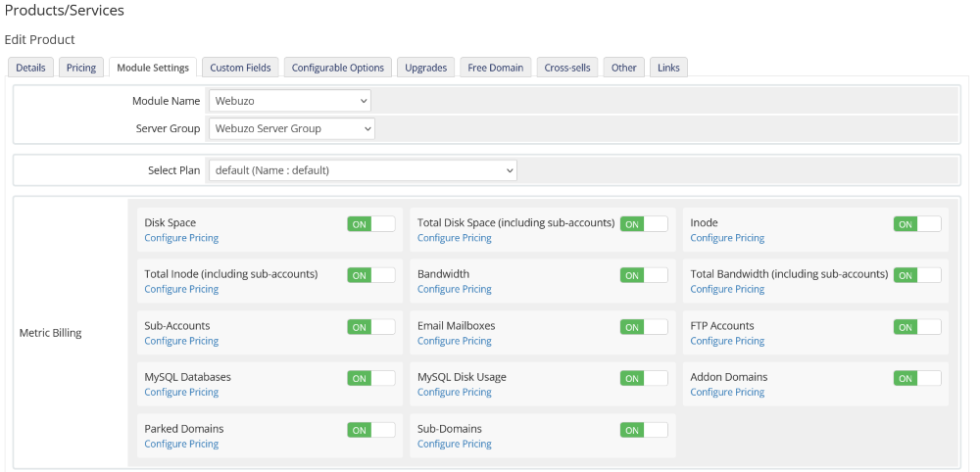The height and width of the screenshot is (472, 980).
Task: Expand the Server Group dropdown
Action: tap(292, 128)
